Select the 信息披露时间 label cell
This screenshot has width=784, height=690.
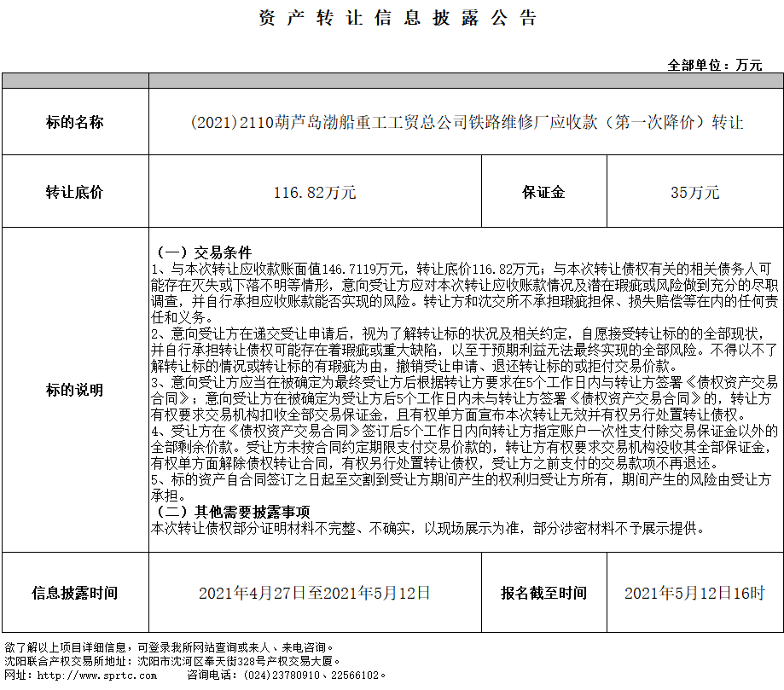pyautogui.click(x=75, y=593)
